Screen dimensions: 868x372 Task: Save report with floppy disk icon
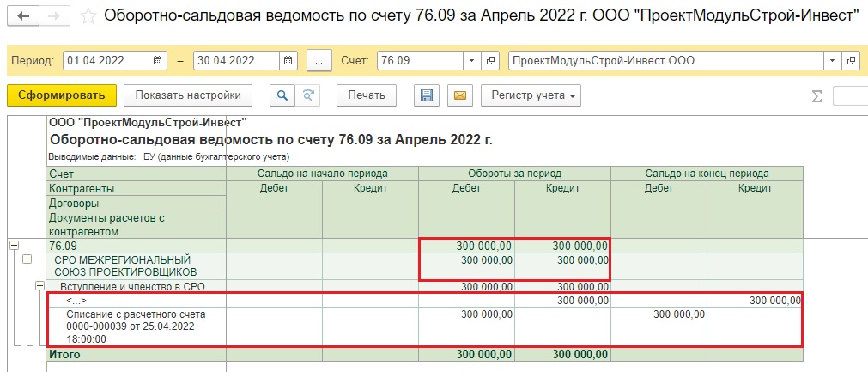click(x=427, y=95)
